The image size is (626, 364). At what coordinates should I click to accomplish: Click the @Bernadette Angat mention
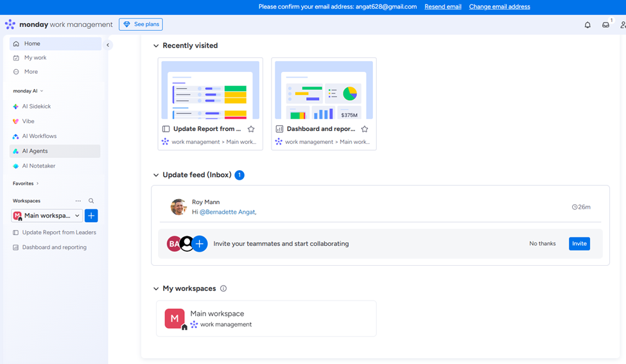[227, 212]
